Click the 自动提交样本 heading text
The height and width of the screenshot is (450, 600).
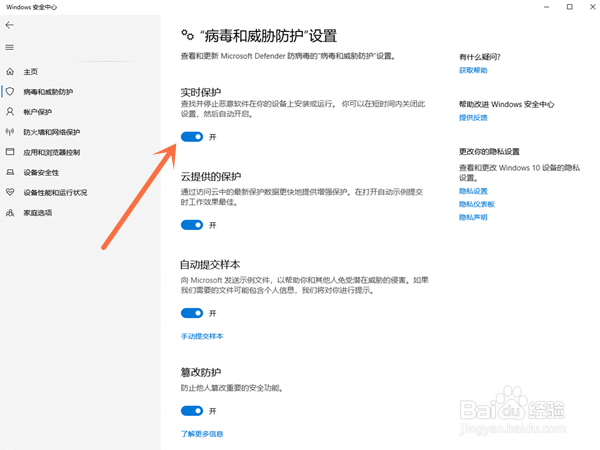(x=210, y=264)
